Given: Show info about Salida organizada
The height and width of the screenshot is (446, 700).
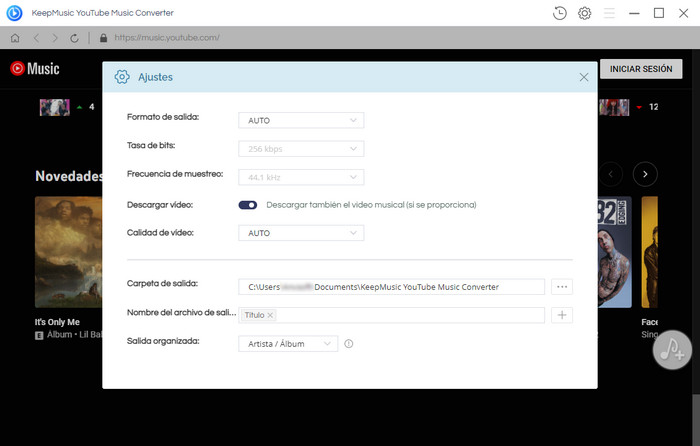Looking at the screenshot, I should pos(349,344).
